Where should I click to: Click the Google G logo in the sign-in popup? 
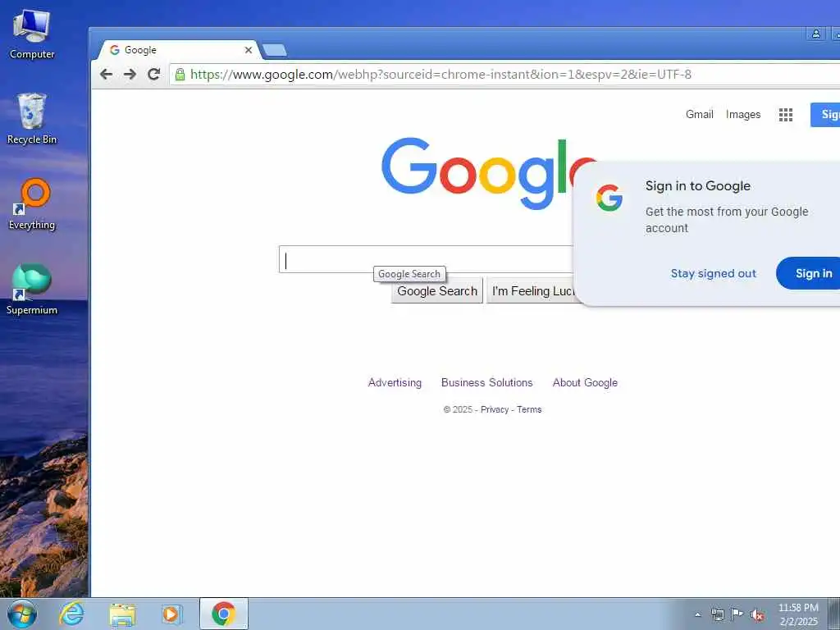click(x=609, y=199)
